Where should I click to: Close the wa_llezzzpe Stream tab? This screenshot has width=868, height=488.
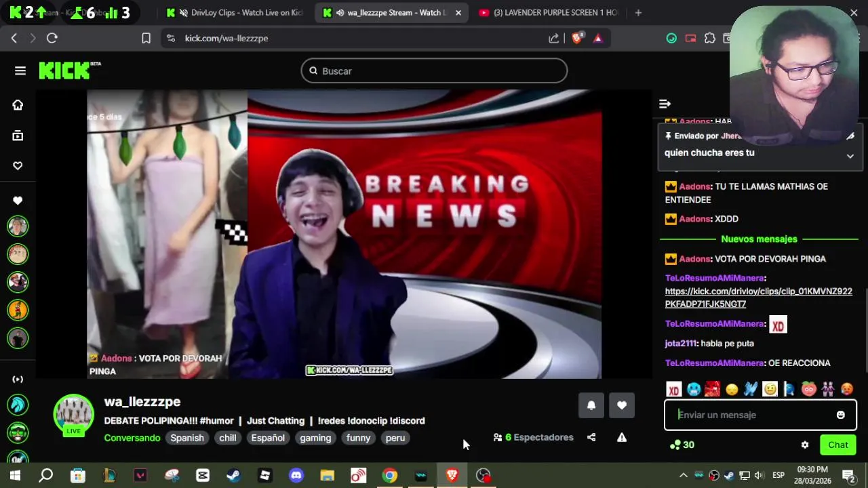coord(458,12)
